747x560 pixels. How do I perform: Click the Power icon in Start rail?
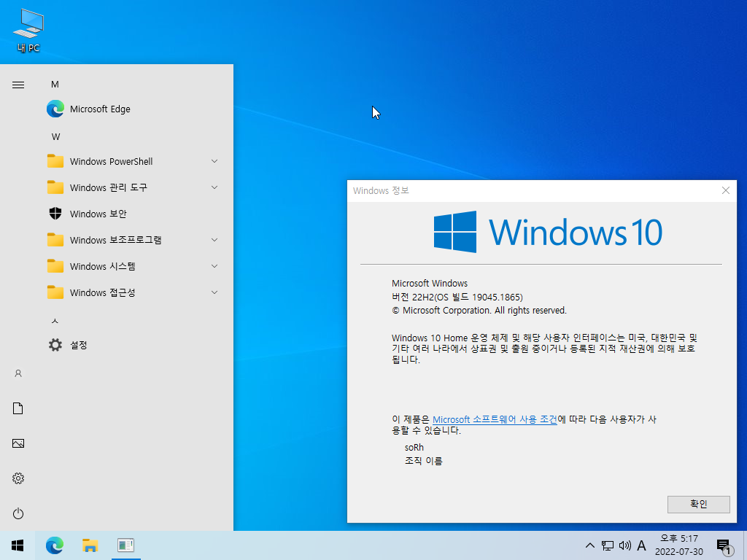point(18,513)
